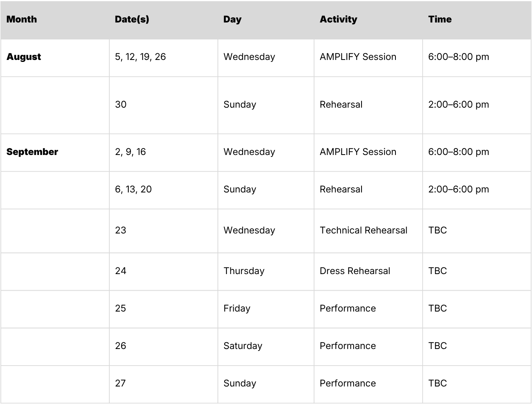Select the August month cell

click(x=55, y=58)
